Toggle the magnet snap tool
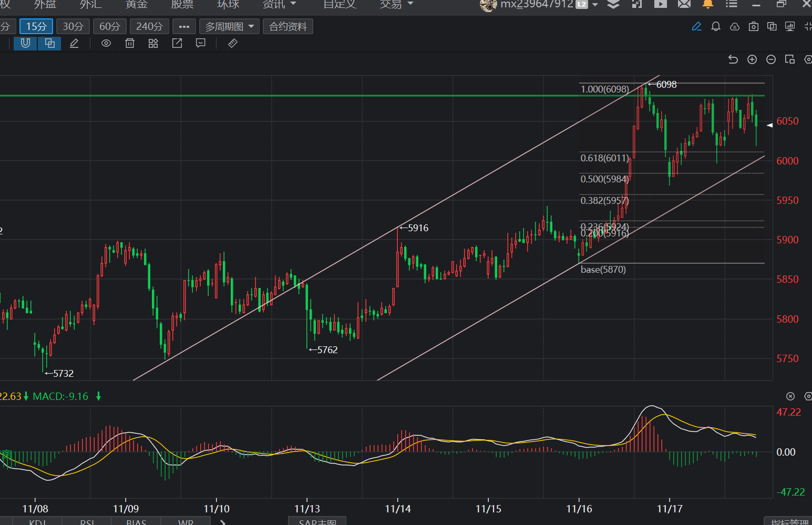Image resolution: width=812 pixels, height=525 pixels. click(25, 43)
